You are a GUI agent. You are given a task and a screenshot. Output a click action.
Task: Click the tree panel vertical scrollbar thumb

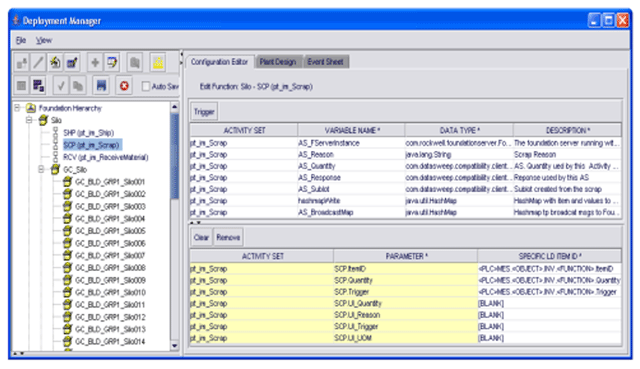click(175, 156)
